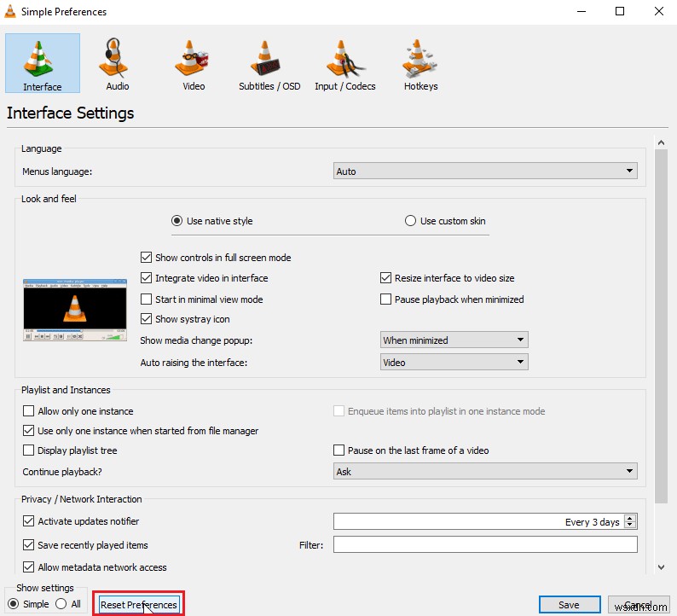Select the Use native style option
This screenshot has height=616, width=677.
(x=212, y=221)
